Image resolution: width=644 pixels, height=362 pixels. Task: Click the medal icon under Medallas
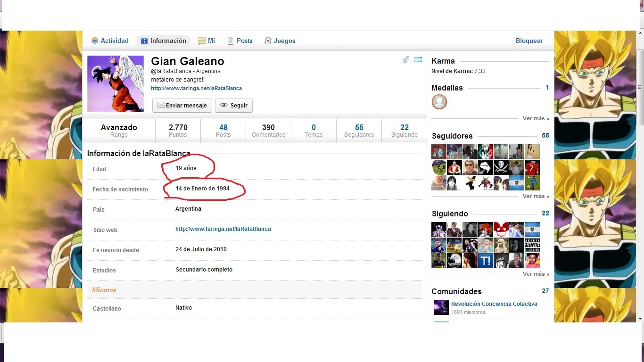click(x=439, y=102)
